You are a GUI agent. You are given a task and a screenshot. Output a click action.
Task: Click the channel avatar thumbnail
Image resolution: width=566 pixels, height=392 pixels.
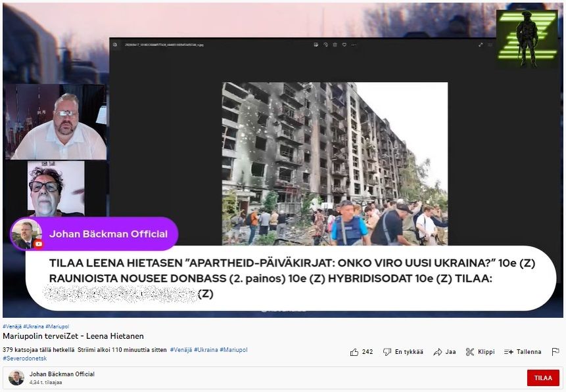[x=16, y=378]
